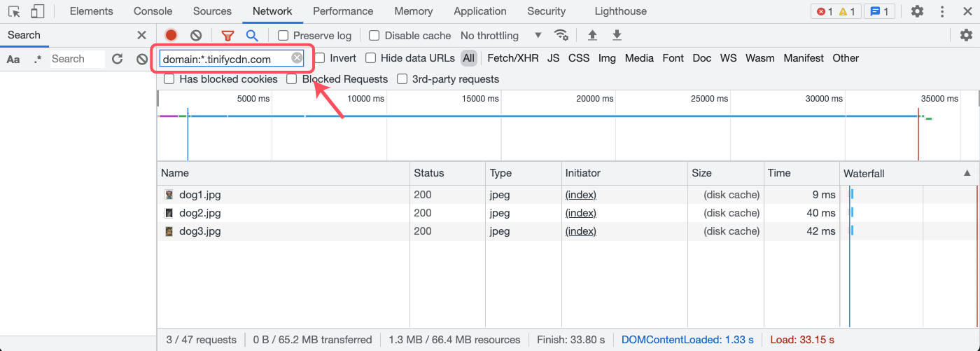Screen dimensions: 980x351
Task: Open Network panel settings gear
Action: [x=966, y=35]
